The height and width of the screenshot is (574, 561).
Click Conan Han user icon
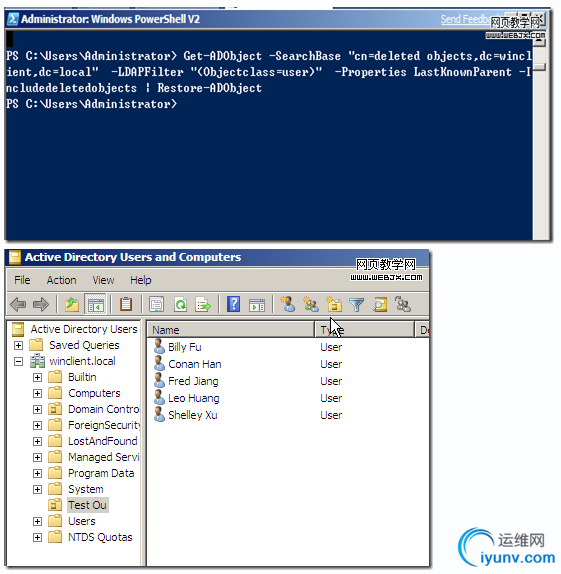[x=159, y=363]
